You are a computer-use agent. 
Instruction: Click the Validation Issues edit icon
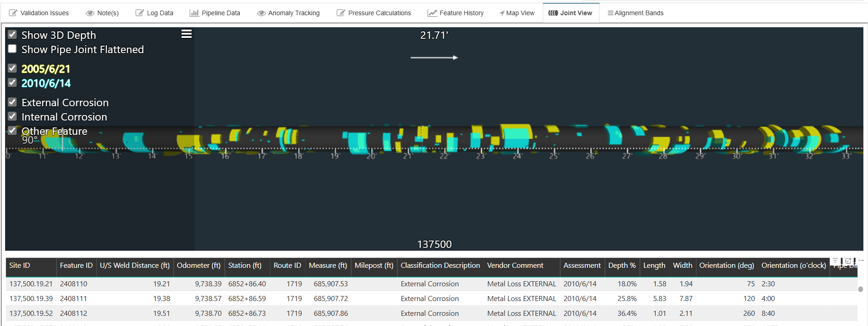[x=13, y=13]
